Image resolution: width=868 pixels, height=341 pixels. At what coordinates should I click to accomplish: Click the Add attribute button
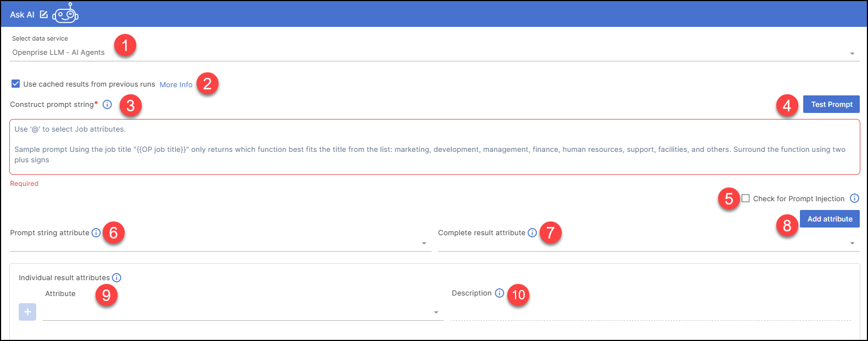point(830,219)
